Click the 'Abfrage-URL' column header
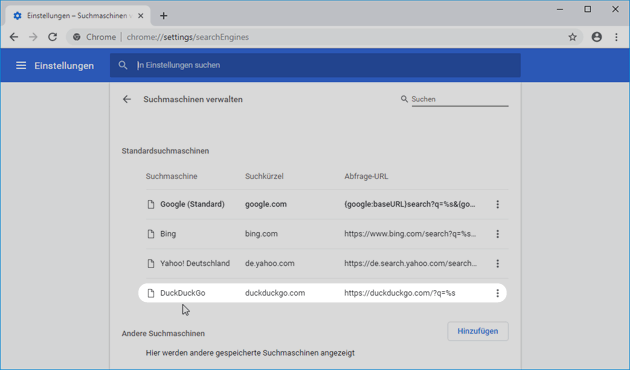The width and height of the screenshot is (630, 370). coord(366,176)
